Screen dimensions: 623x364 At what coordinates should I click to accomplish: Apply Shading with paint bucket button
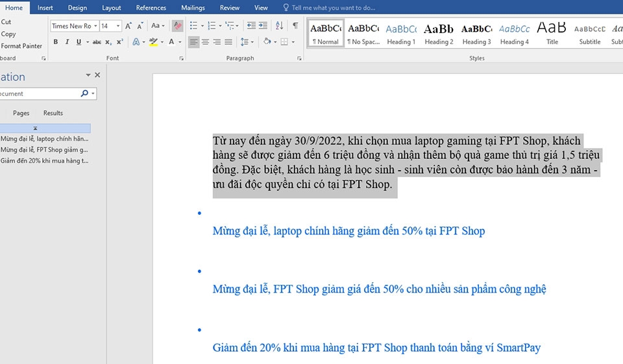pyautogui.click(x=267, y=42)
